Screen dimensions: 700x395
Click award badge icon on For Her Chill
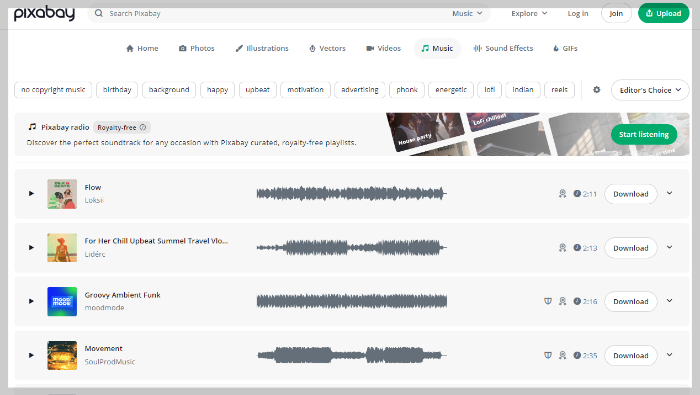click(562, 248)
